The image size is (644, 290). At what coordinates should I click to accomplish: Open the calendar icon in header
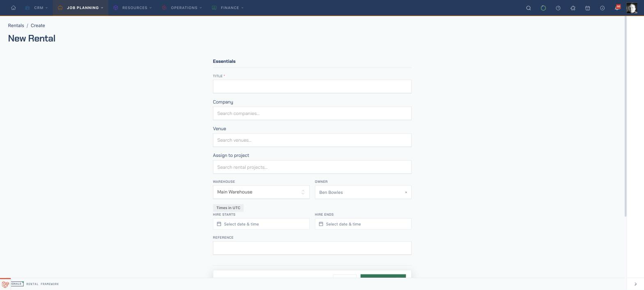pos(588,8)
